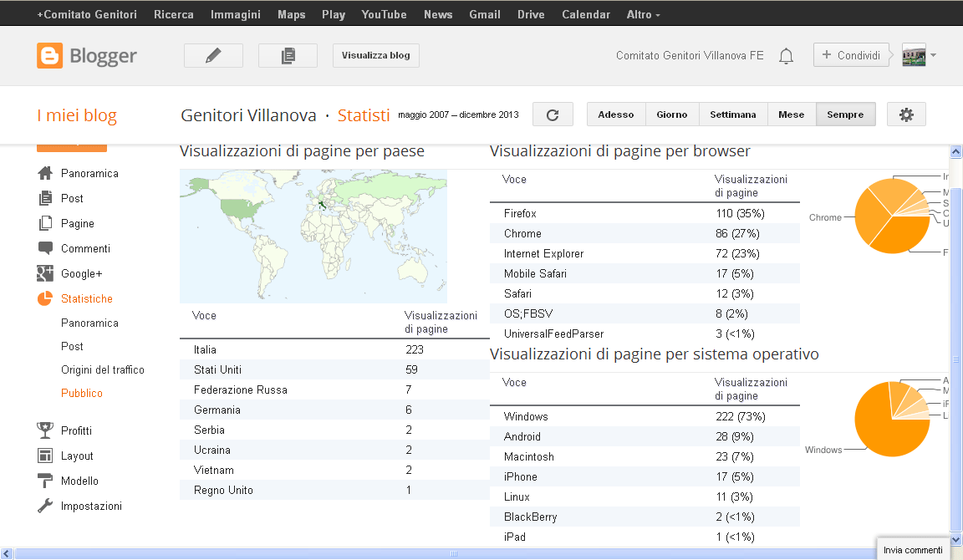Click BlackBerry row in OS table
This screenshot has height=560, width=963.
(x=645, y=517)
